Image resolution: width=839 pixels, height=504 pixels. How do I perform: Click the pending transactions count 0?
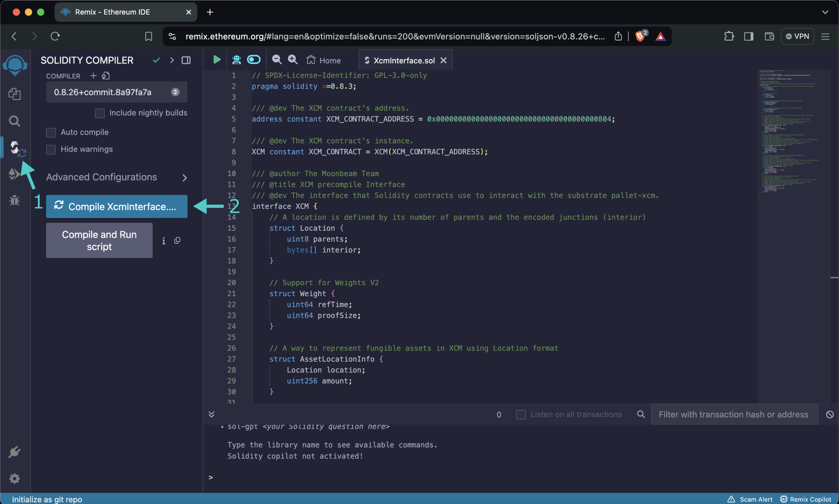pyautogui.click(x=499, y=415)
